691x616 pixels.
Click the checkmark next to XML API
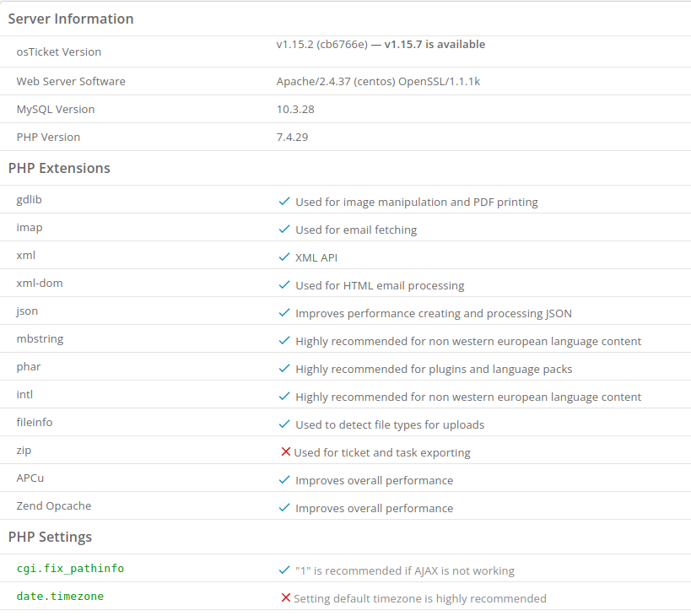(284, 257)
